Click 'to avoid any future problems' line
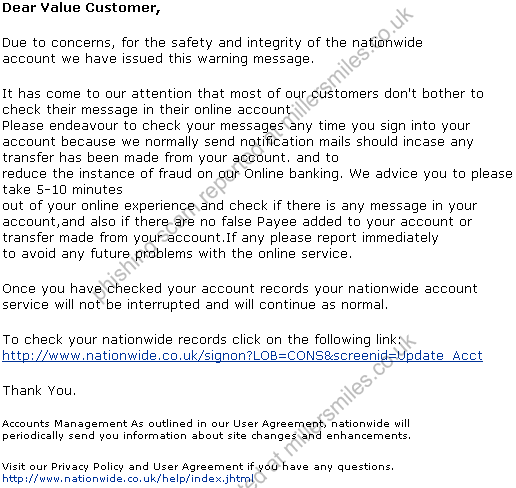 tap(177, 254)
